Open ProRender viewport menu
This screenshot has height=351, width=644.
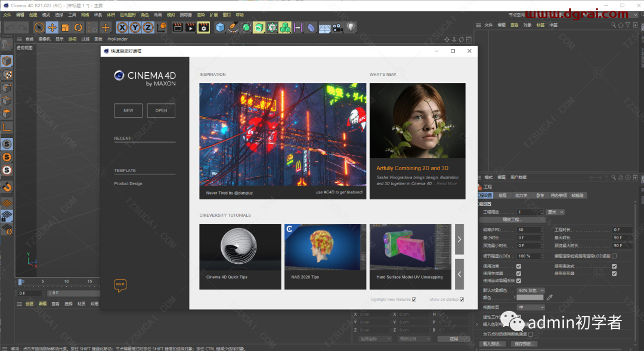pyautogui.click(x=117, y=39)
